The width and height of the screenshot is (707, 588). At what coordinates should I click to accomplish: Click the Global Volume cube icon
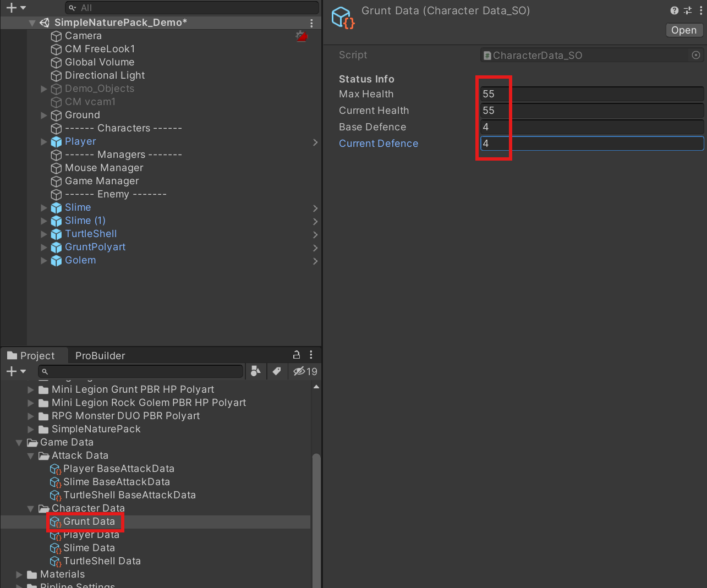[x=56, y=63]
